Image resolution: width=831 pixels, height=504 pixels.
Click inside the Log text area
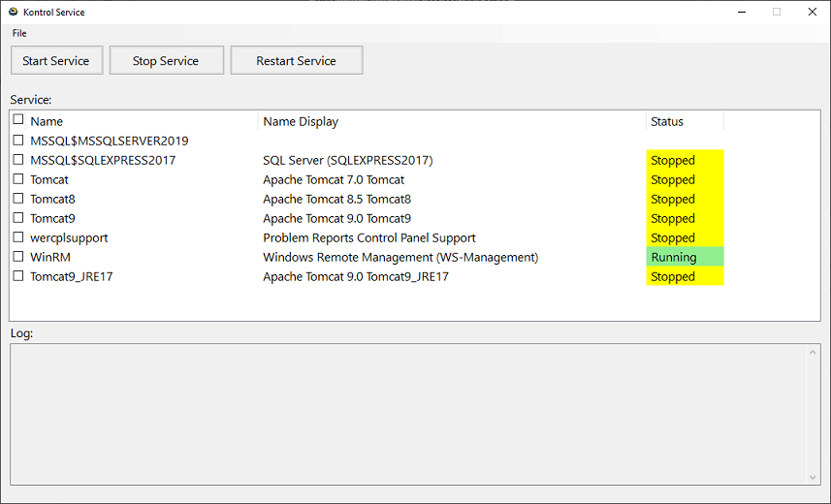click(x=408, y=414)
